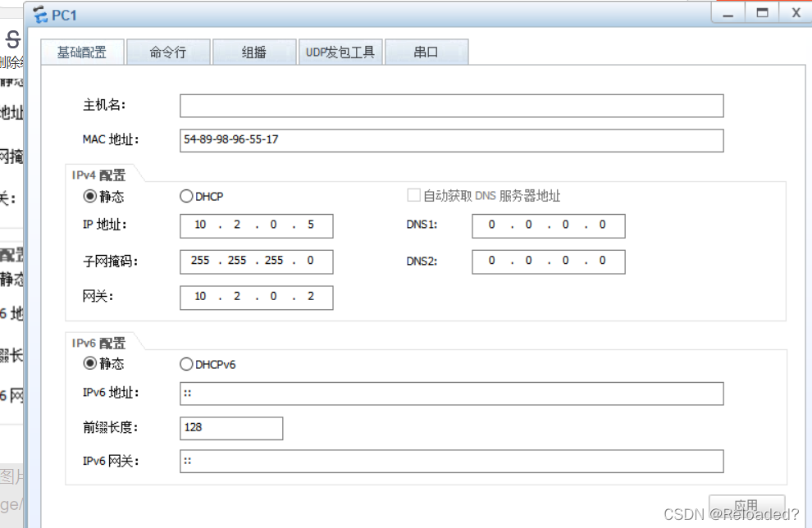Switch to the 基础配置 tab
This screenshot has height=528, width=812.
82,52
